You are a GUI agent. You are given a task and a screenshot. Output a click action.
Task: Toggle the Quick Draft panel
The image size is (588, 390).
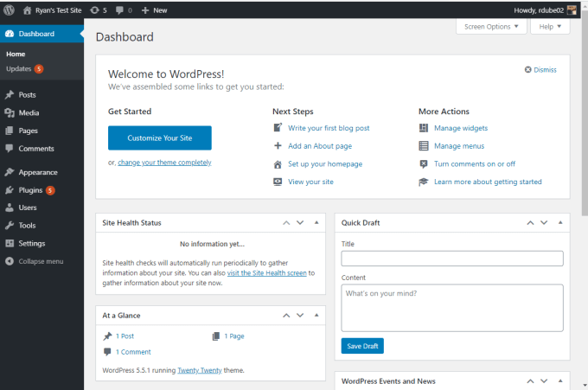[560, 222]
